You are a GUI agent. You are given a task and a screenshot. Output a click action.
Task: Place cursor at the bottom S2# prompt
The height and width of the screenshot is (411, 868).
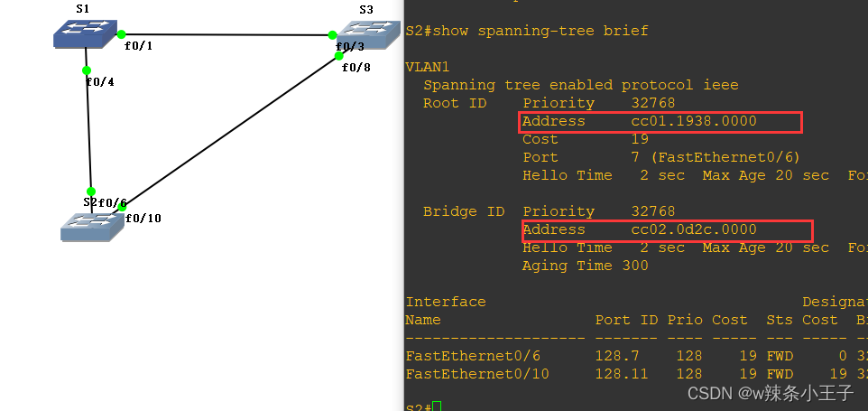pyautogui.click(x=437, y=407)
